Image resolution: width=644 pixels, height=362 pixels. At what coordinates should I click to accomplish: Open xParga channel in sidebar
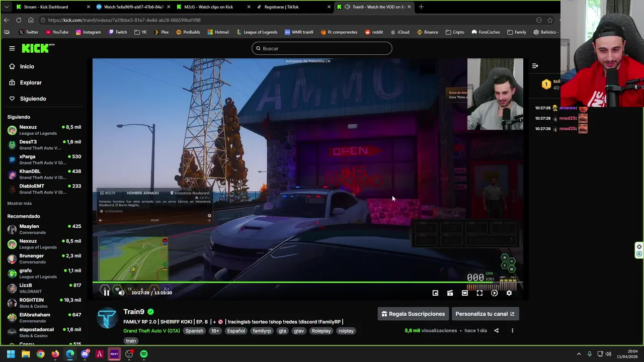44,159
